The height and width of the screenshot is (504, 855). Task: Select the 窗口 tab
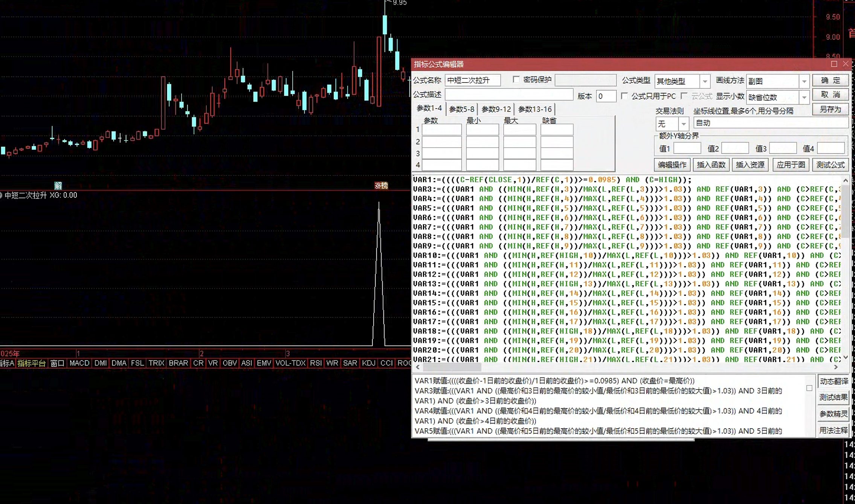point(57,363)
